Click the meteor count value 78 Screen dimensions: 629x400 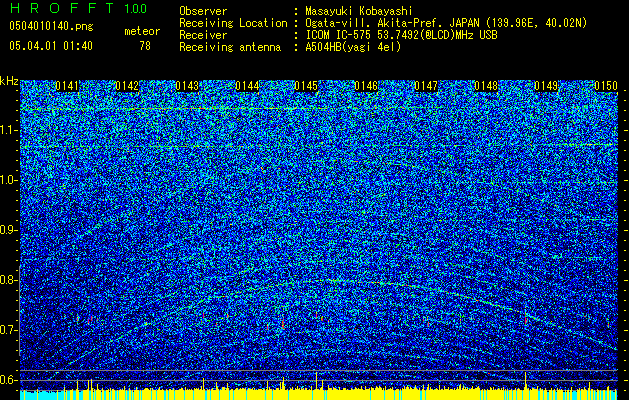point(145,46)
